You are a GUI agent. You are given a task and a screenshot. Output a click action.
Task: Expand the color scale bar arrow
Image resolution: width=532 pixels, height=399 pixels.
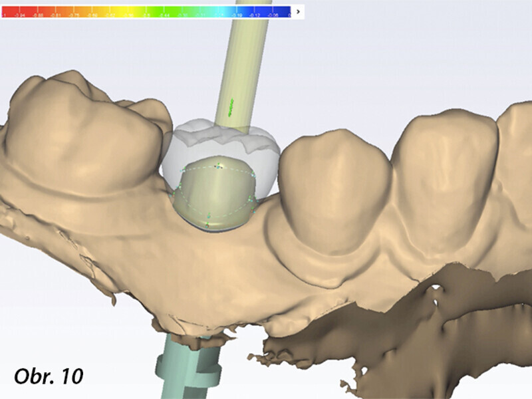298,11
